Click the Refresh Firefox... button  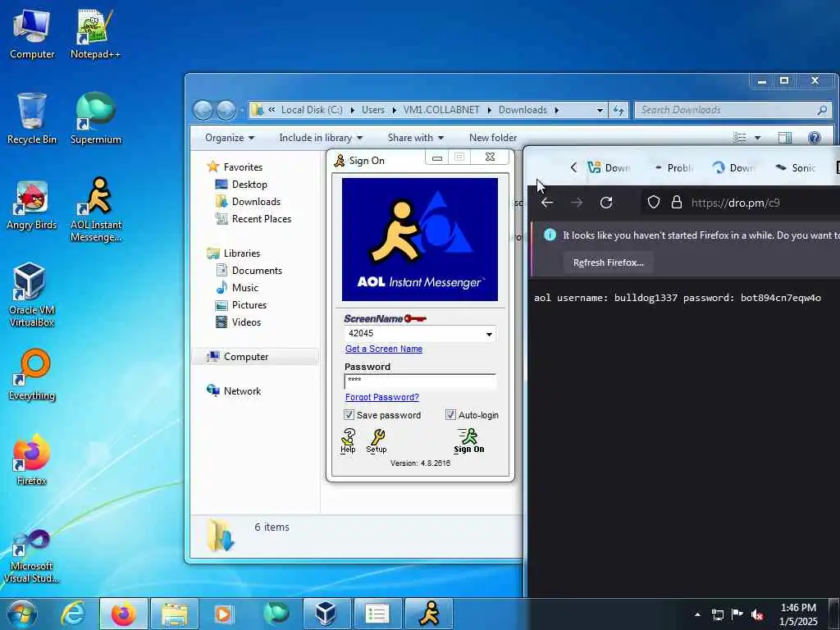pyautogui.click(x=608, y=262)
